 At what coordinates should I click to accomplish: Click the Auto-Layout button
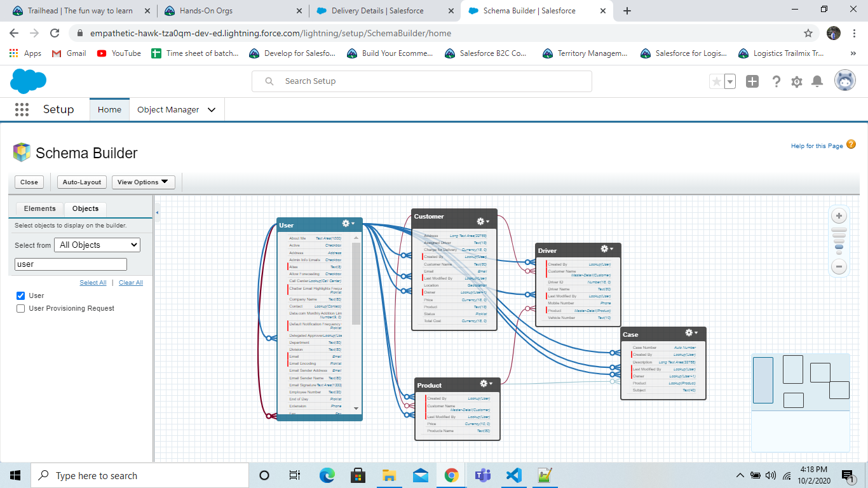[82, 182]
